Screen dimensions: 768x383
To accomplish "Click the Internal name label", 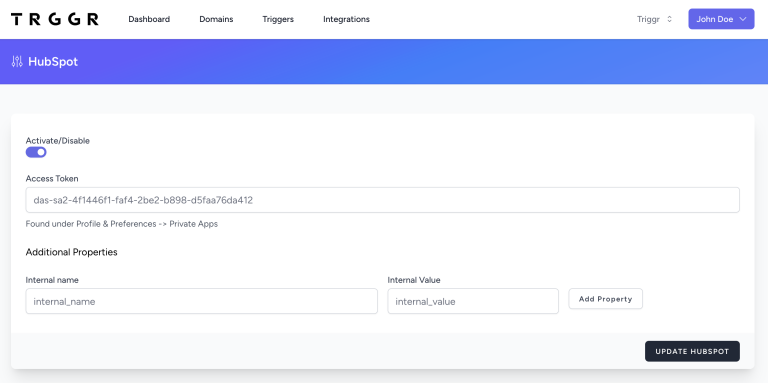I will point(52,280).
